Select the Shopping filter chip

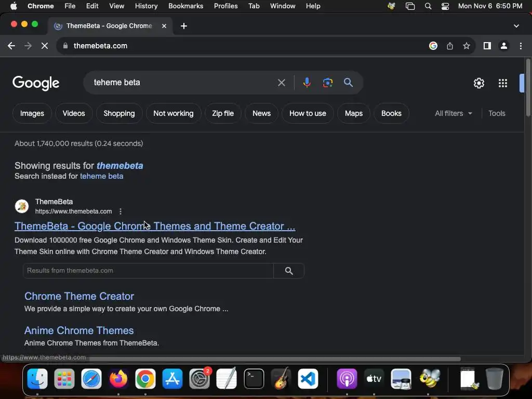pos(119,113)
